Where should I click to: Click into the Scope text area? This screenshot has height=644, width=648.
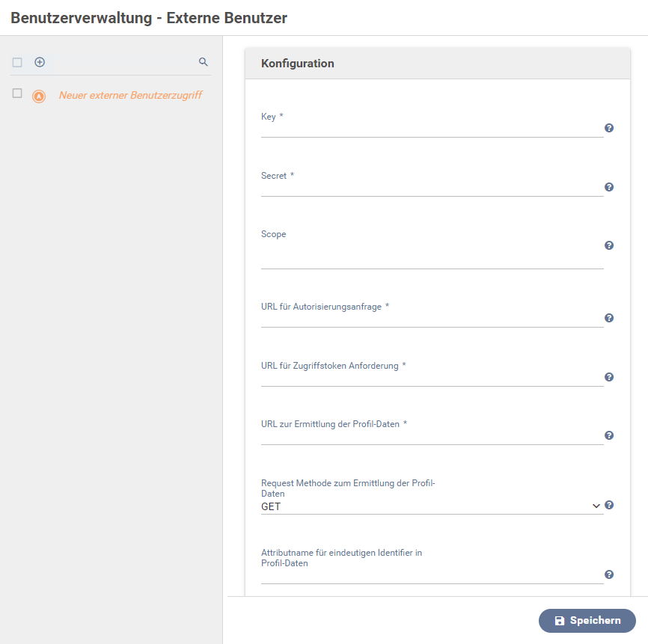click(432, 254)
